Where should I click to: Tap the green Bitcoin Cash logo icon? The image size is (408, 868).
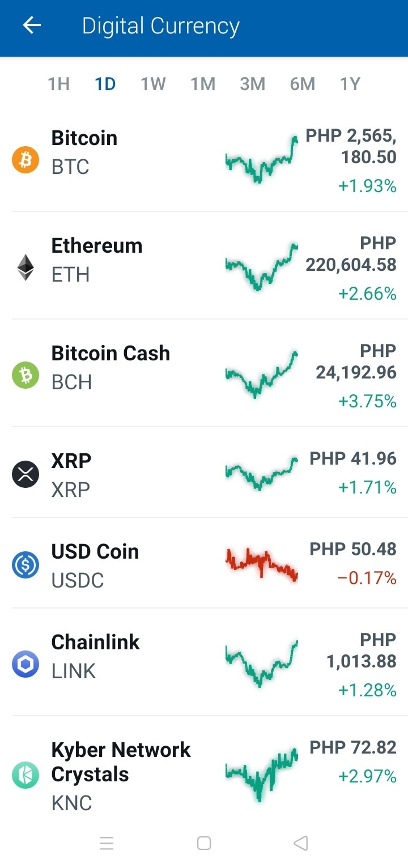(25, 375)
